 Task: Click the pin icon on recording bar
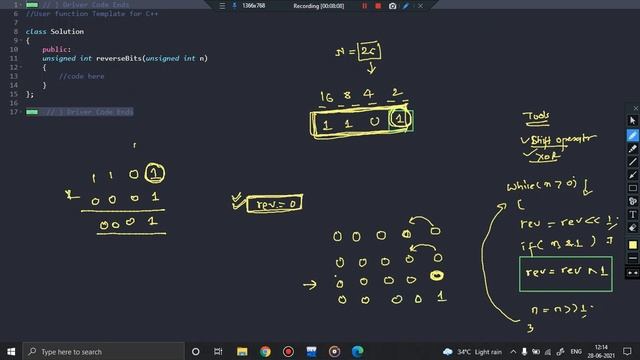[x=234, y=5]
